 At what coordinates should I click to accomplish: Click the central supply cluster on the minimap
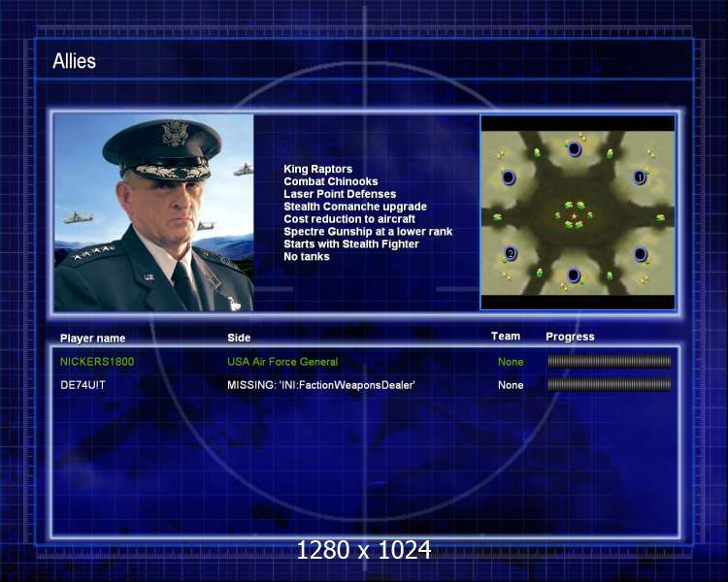tap(574, 215)
